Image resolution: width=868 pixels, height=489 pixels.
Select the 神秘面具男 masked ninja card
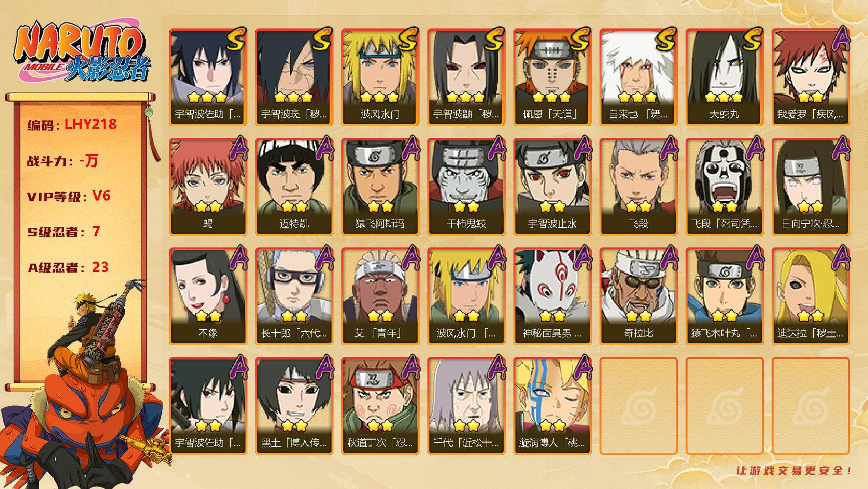click(552, 296)
